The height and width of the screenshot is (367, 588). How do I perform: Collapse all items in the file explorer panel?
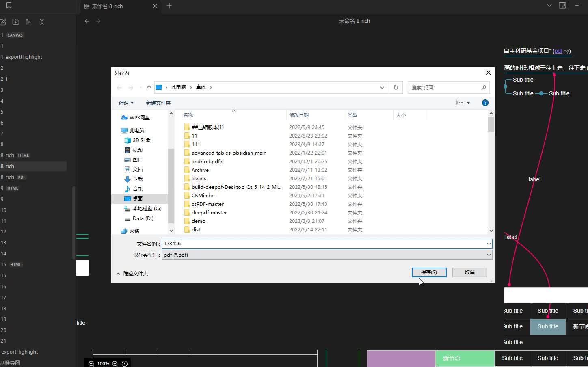(42, 22)
